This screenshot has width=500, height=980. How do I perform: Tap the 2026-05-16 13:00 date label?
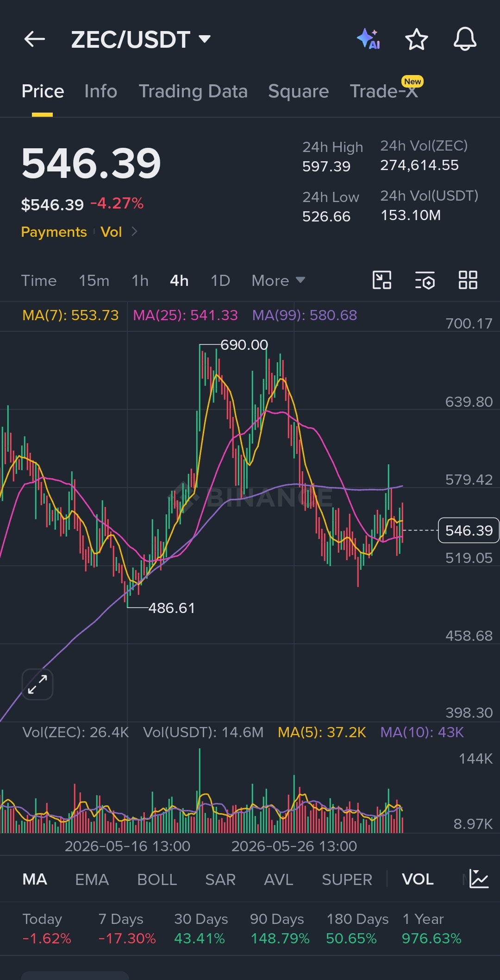click(127, 846)
